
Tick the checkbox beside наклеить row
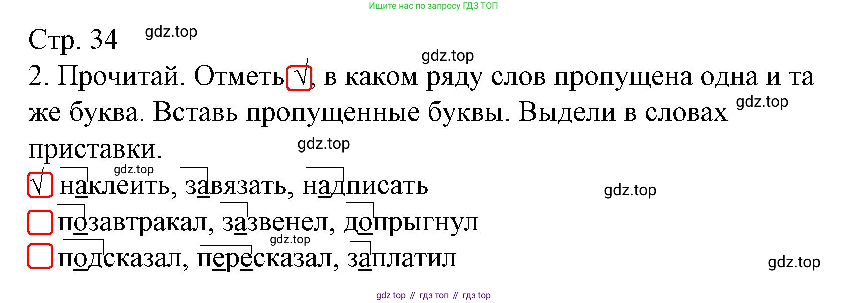point(40,185)
